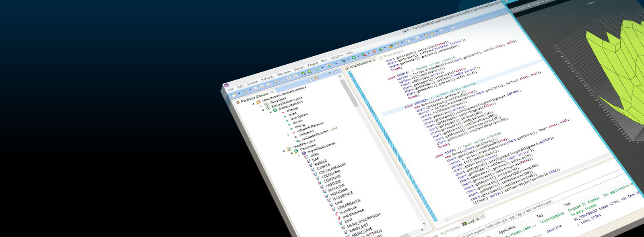Select the About.java file
Screen dimensions: 644x237
click(x=277, y=101)
